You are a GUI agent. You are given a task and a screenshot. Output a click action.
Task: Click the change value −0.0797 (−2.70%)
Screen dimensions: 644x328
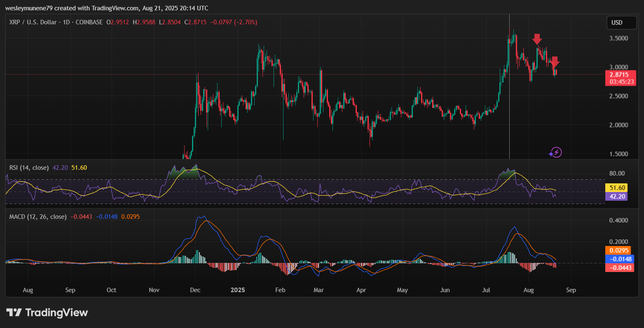[234, 22]
